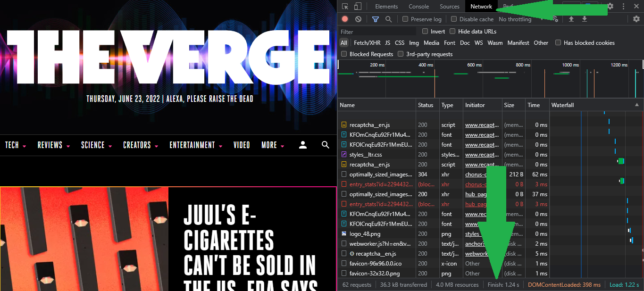Show only Font requests
Viewport: 644px width, 291px height.
click(450, 43)
